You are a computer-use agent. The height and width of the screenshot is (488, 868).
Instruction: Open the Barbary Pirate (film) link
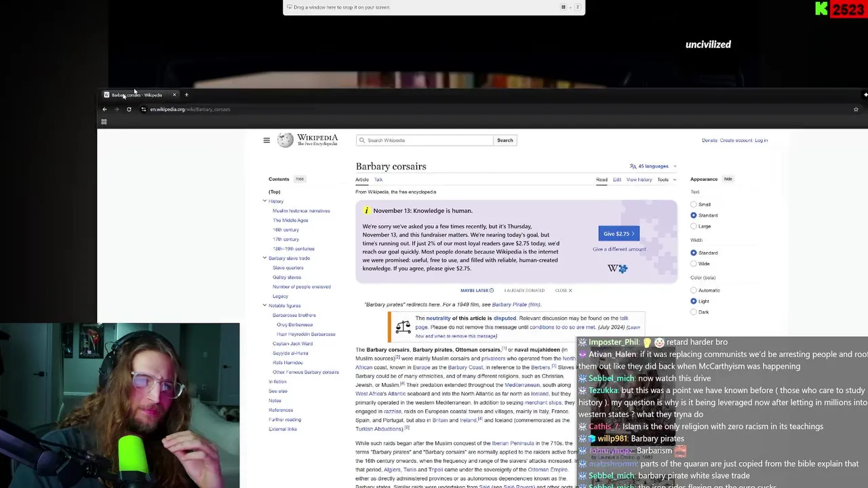coord(516,305)
